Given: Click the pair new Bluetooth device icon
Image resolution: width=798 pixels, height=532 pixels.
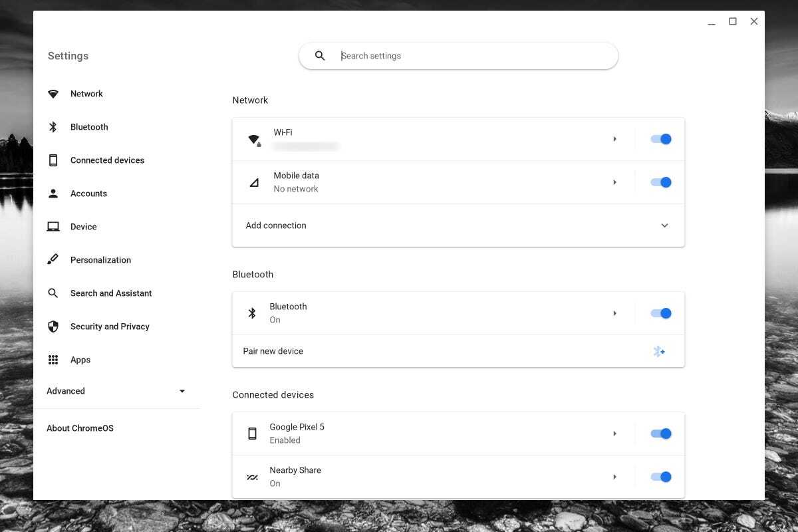Looking at the screenshot, I should (x=659, y=351).
